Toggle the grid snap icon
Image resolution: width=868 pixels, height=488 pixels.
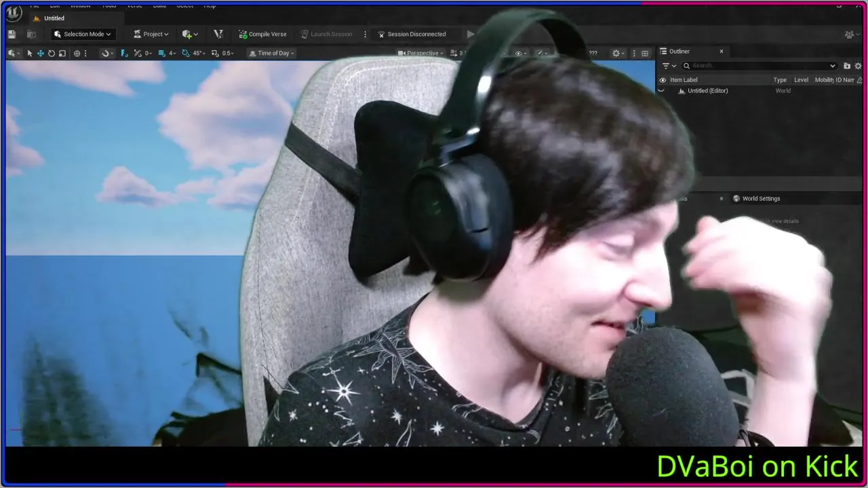pyautogui.click(x=161, y=53)
